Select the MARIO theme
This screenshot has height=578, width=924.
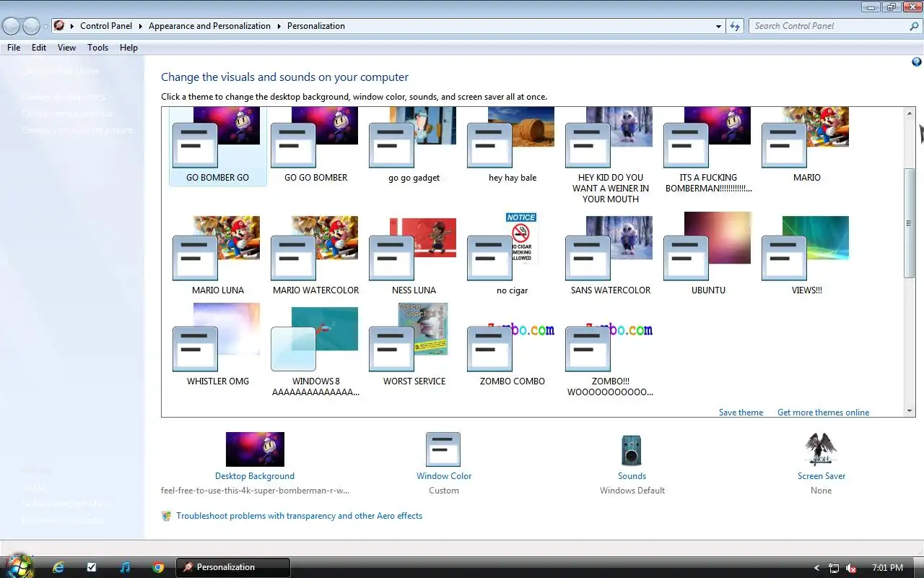pos(806,146)
